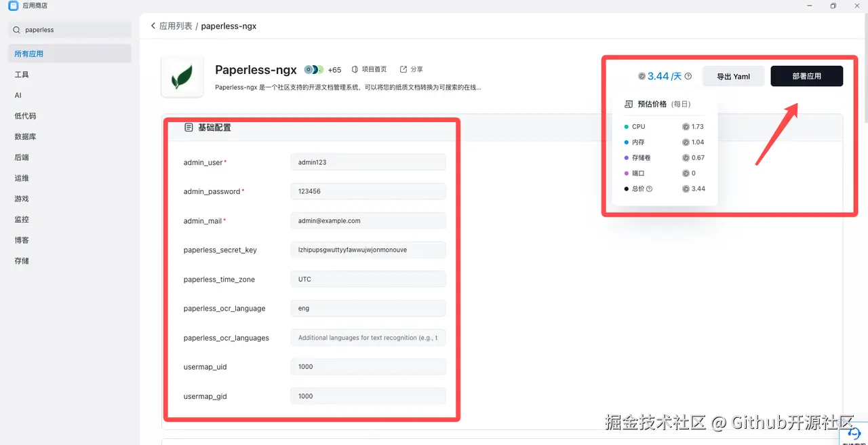The image size is (868, 445).
Task: Focus the paperless search box
Action: pos(69,30)
